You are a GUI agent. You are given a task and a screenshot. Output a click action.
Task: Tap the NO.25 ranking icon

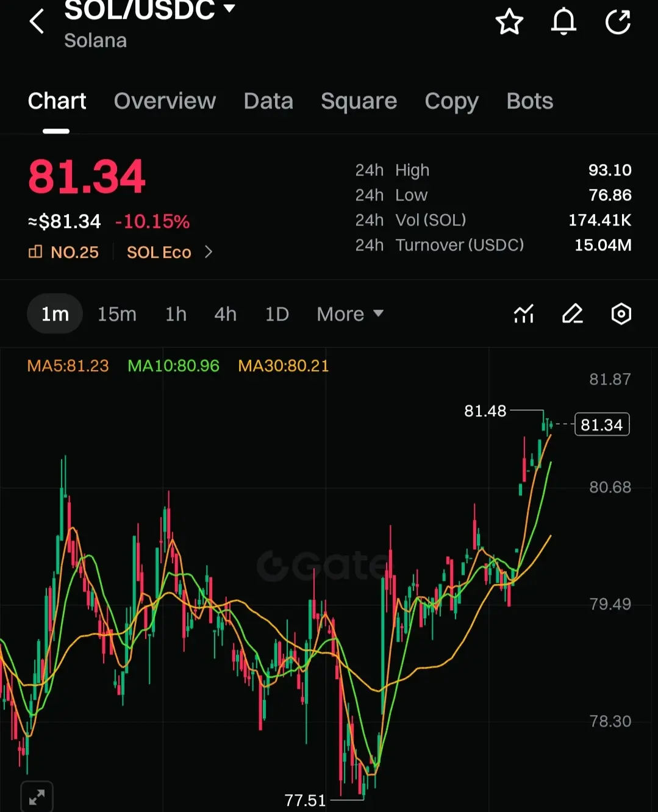click(35, 252)
